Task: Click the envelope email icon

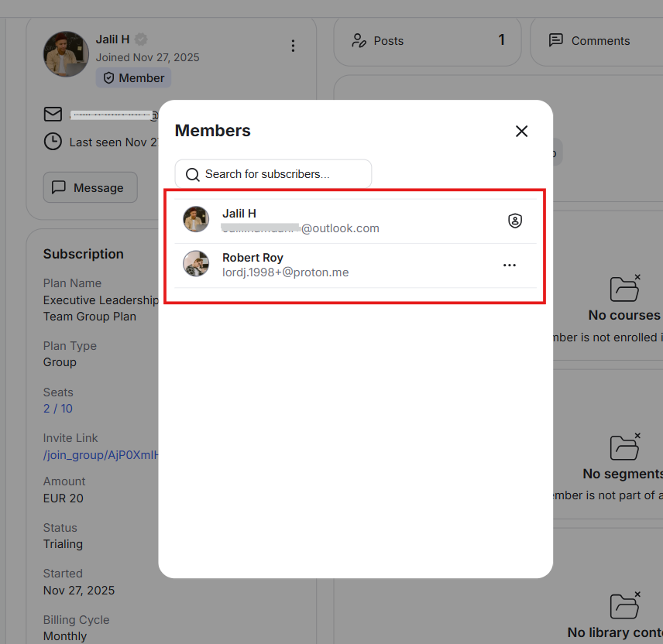Action: pyautogui.click(x=53, y=114)
